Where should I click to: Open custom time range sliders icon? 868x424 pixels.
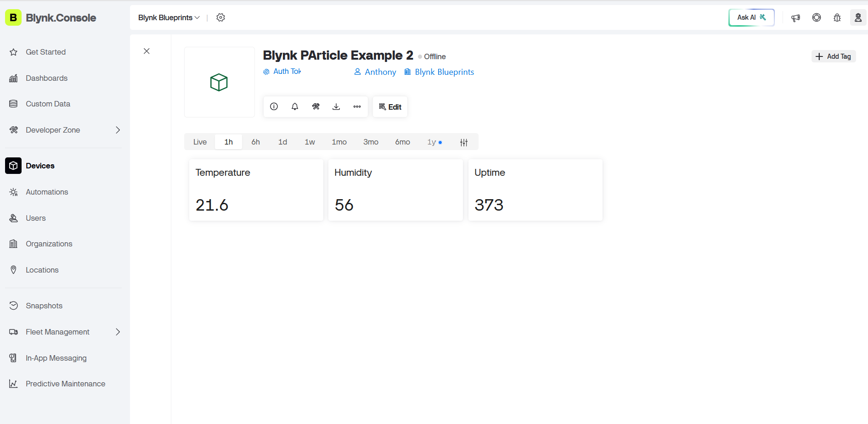click(464, 142)
